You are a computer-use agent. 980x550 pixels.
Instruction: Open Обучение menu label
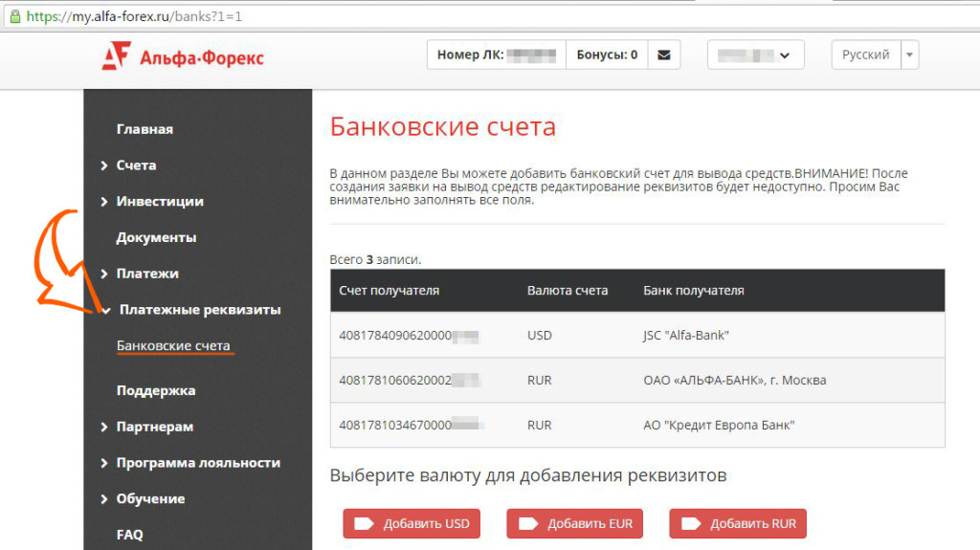click(150, 498)
